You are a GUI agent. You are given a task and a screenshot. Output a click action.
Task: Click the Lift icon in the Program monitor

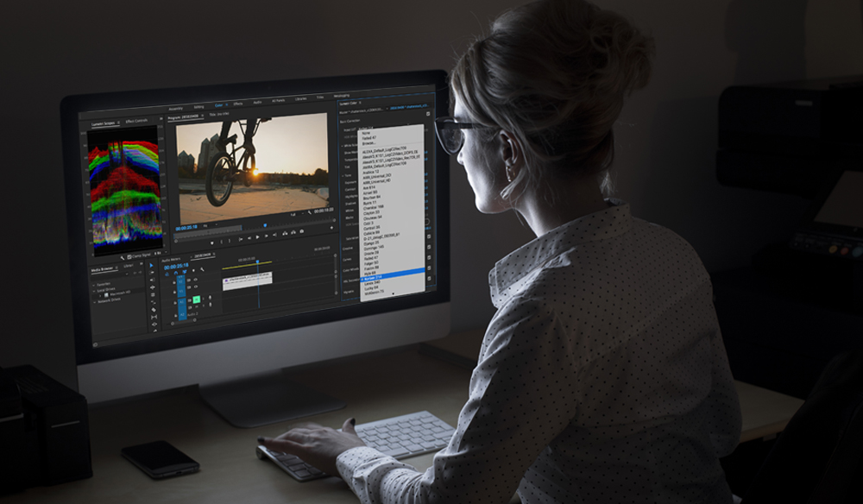click(284, 232)
